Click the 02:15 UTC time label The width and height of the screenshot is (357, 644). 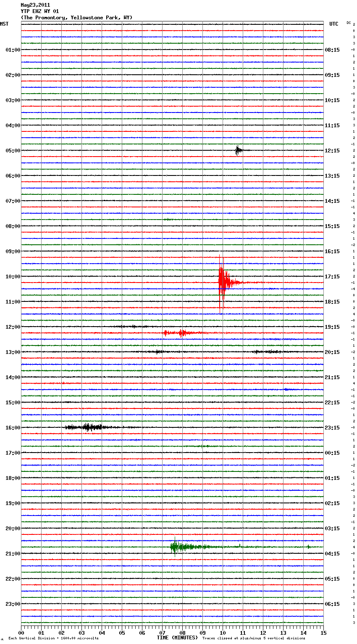coord(332,503)
